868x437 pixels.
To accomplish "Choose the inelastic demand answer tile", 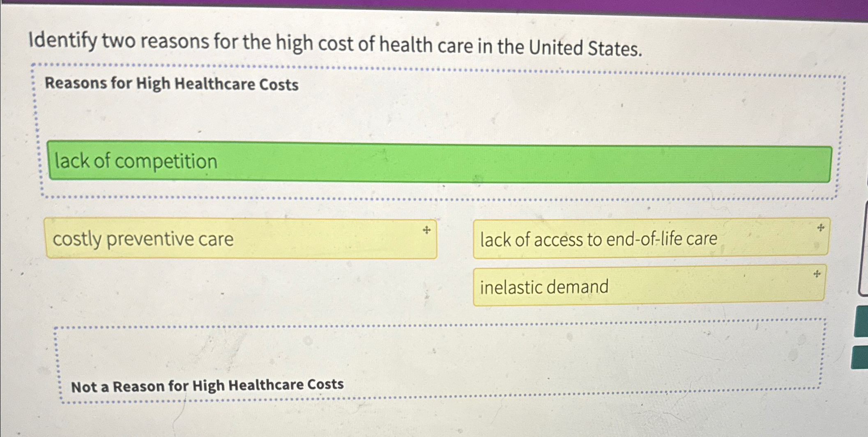I will pyautogui.click(x=649, y=286).
